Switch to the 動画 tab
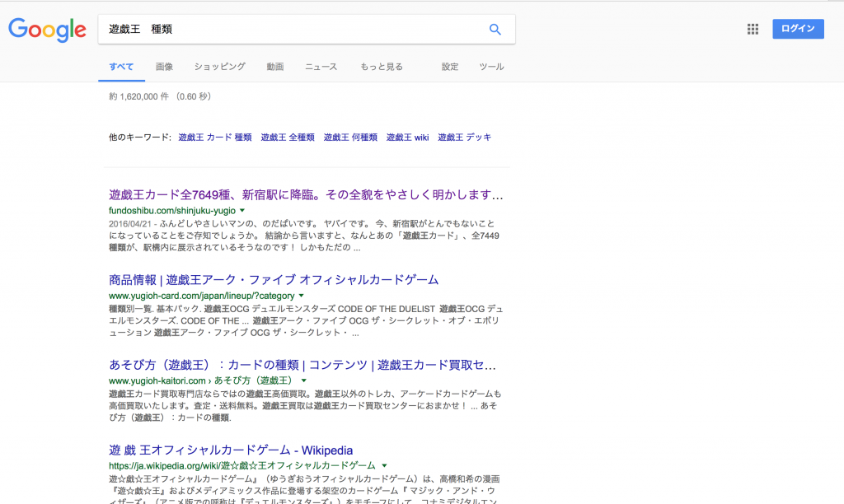The image size is (844, 504). pyautogui.click(x=275, y=67)
